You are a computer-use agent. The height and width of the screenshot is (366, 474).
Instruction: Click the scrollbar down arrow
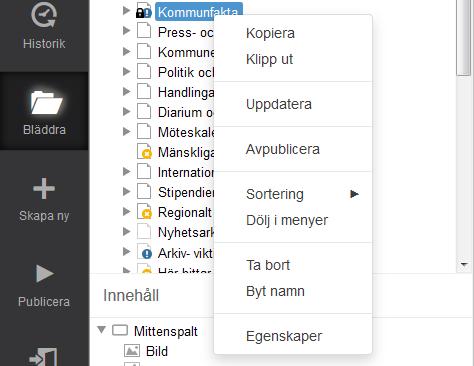coord(464,265)
